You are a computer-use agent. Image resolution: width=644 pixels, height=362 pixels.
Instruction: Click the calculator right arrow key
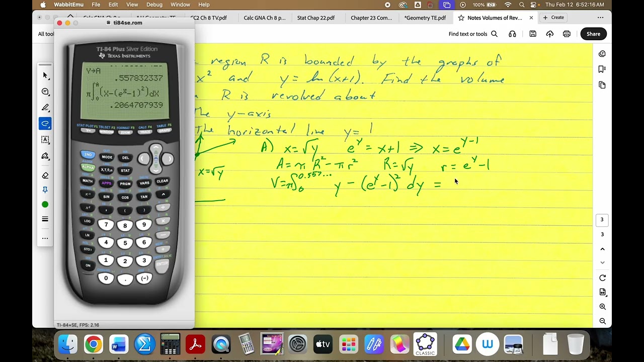click(168, 159)
